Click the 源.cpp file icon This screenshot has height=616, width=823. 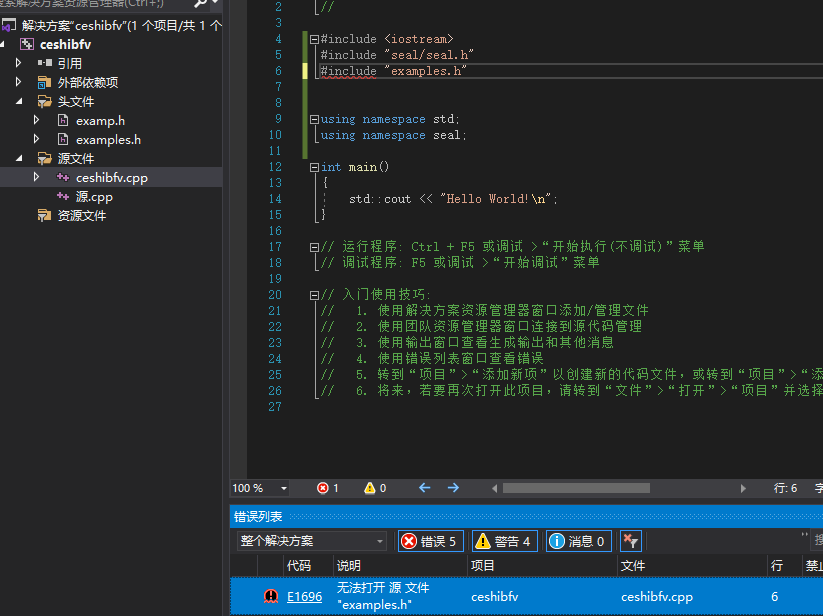63,196
